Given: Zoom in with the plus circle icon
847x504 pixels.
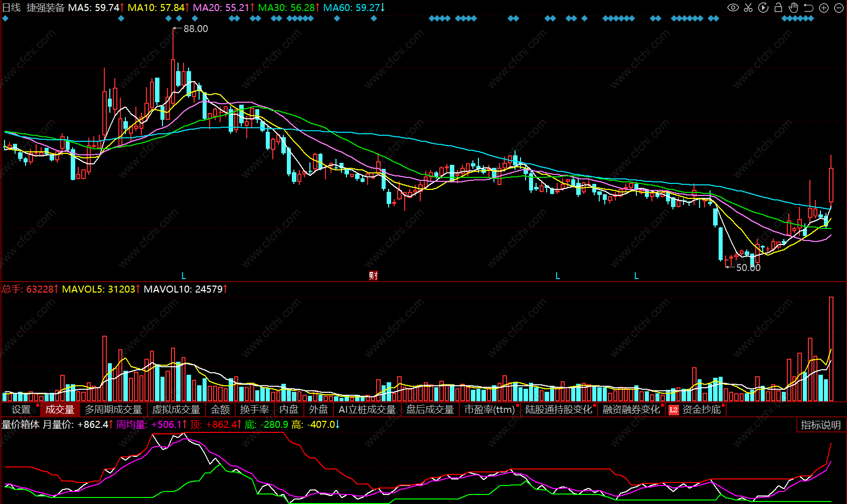Looking at the screenshot, I should tap(823, 8).
